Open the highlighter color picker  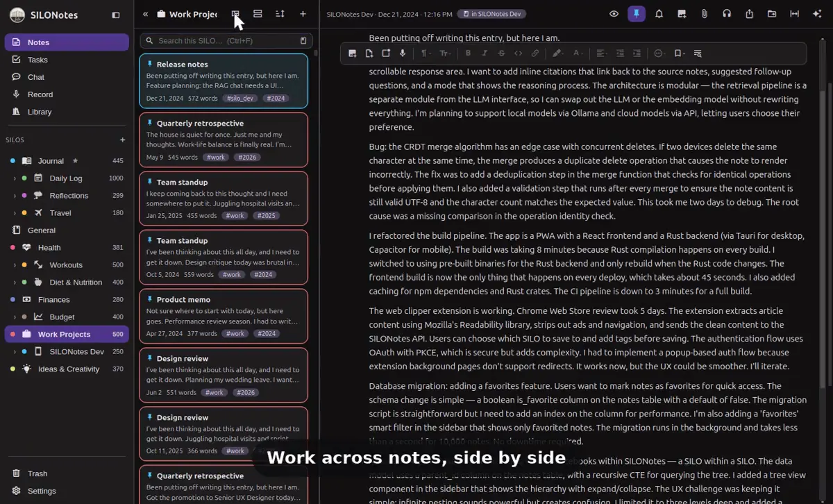557,53
